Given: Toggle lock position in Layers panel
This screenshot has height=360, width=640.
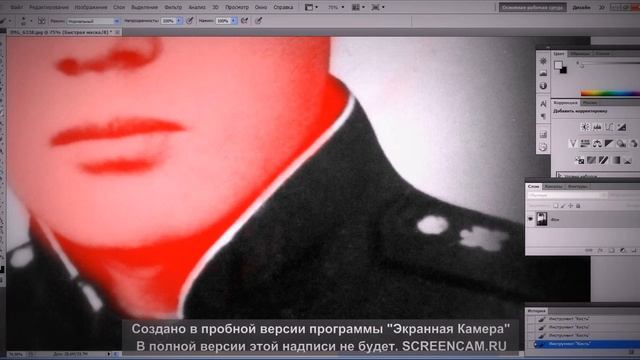Looking at the screenshot, I should [x=571, y=206].
